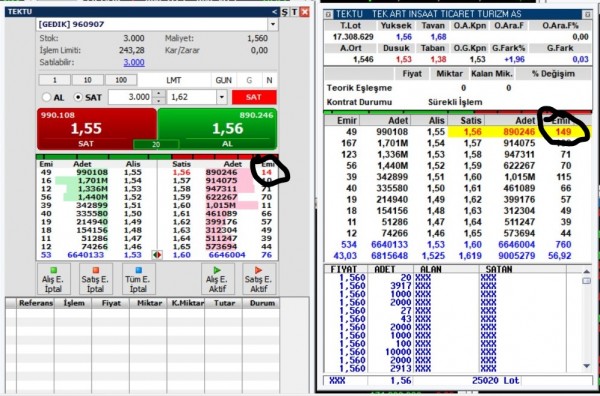Image resolution: width=600 pixels, height=396 pixels.
Task: Open the price 1,62 dropdown arrow
Action: (x=222, y=97)
